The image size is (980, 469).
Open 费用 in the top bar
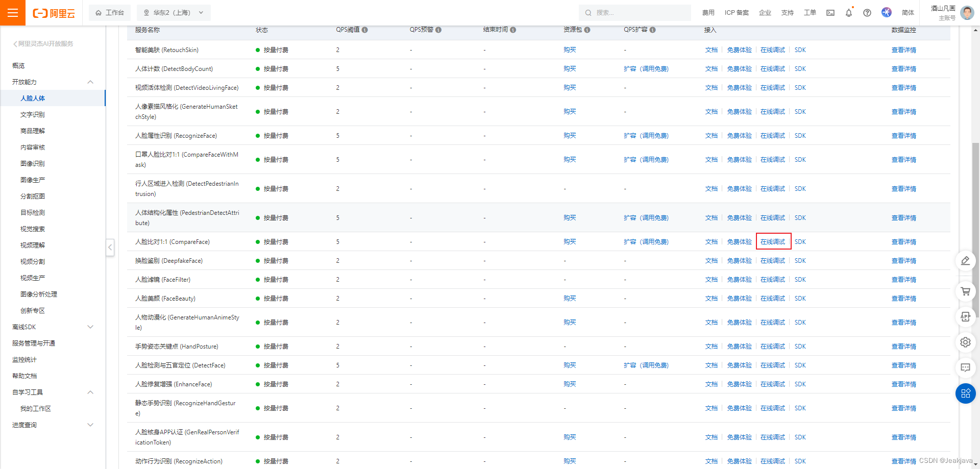(x=708, y=13)
